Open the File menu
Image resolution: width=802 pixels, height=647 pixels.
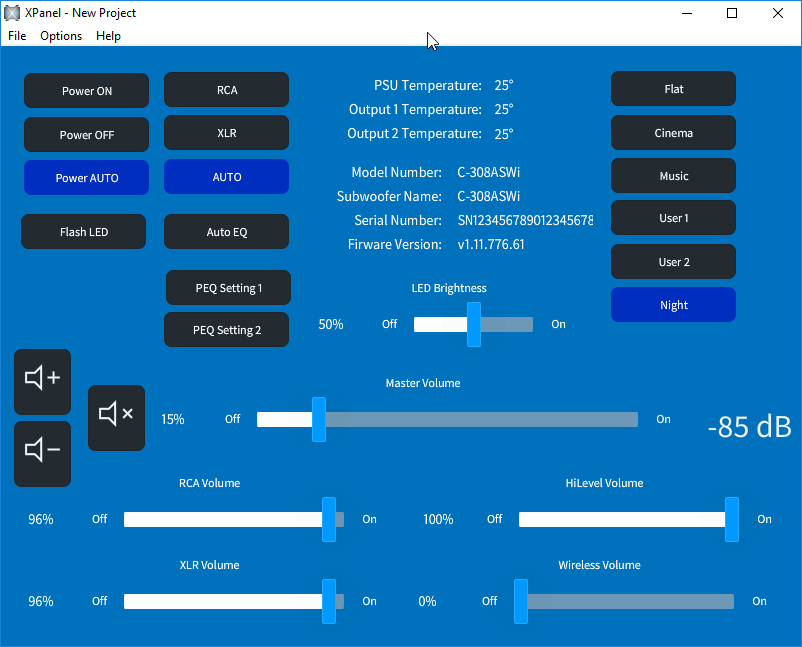(x=17, y=36)
